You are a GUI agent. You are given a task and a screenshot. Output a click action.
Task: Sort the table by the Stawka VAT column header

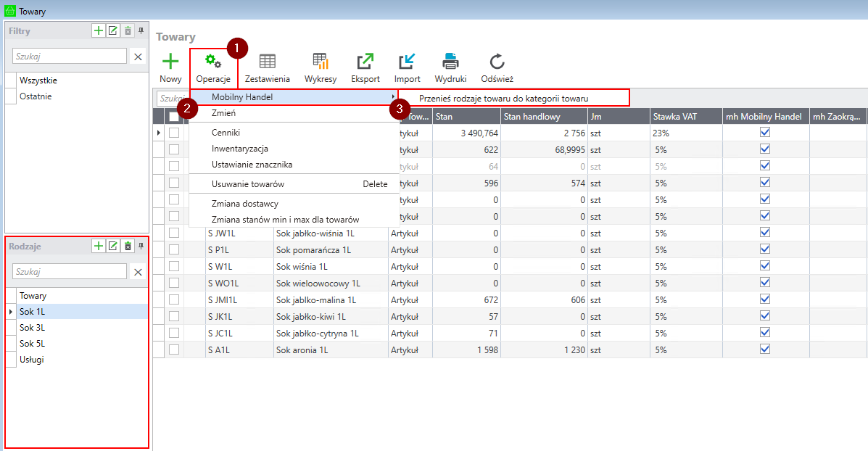click(x=685, y=116)
